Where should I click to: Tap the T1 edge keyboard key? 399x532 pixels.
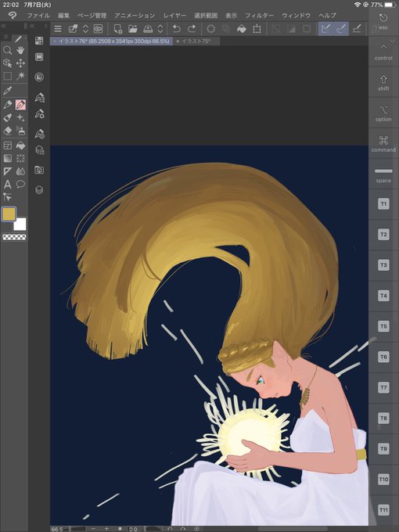(x=383, y=204)
